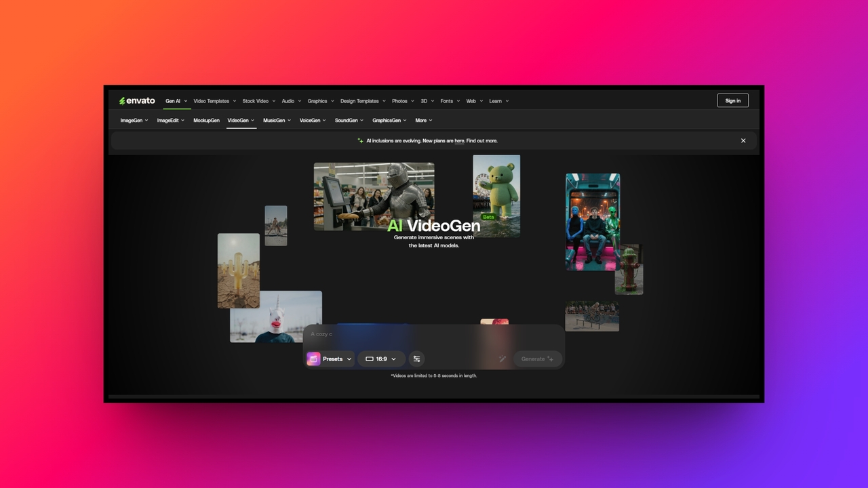Switch to the SoundGen tab

349,121
